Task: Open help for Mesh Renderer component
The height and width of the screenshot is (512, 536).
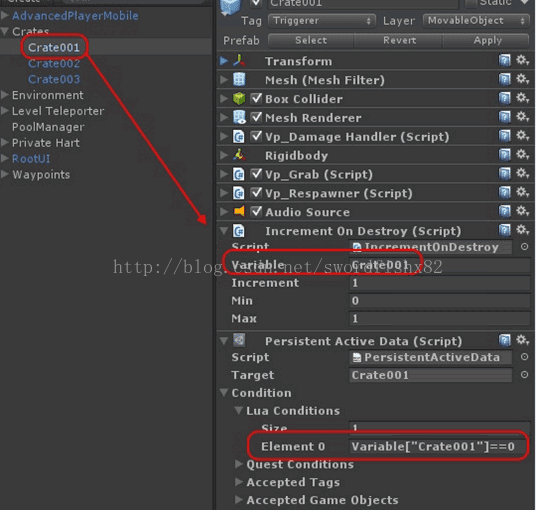Action: click(505, 117)
